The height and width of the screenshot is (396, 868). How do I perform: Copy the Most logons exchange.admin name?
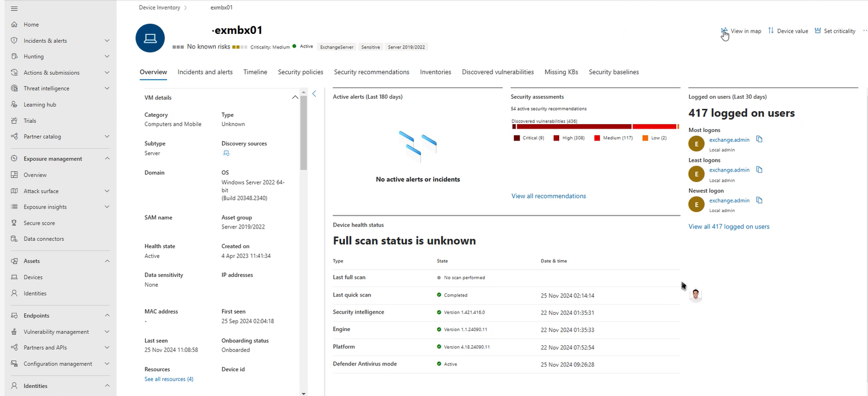tap(759, 139)
